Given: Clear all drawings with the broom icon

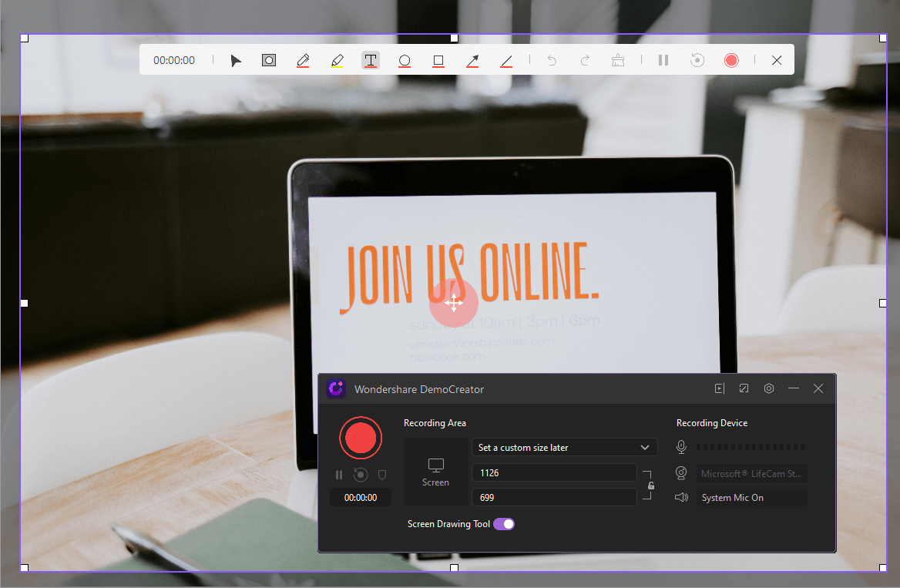Looking at the screenshot, I should pos(618,60).
